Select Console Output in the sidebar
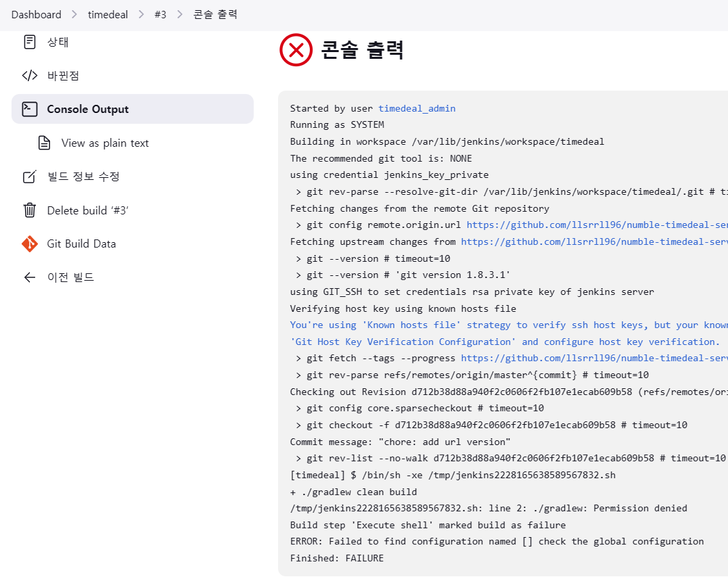The height and width of the screenshot is (579, 728). pos(133,109)
